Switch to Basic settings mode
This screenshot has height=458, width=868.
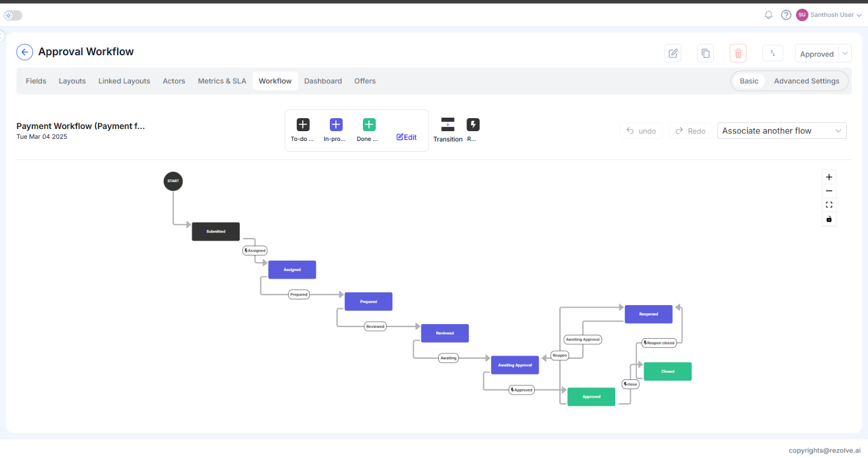click(749, 81)
